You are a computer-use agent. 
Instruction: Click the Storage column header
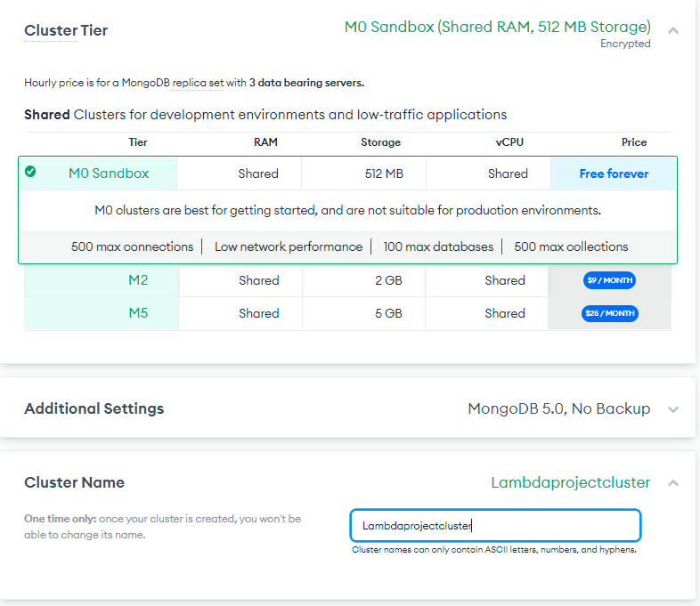tap(381, 142)
